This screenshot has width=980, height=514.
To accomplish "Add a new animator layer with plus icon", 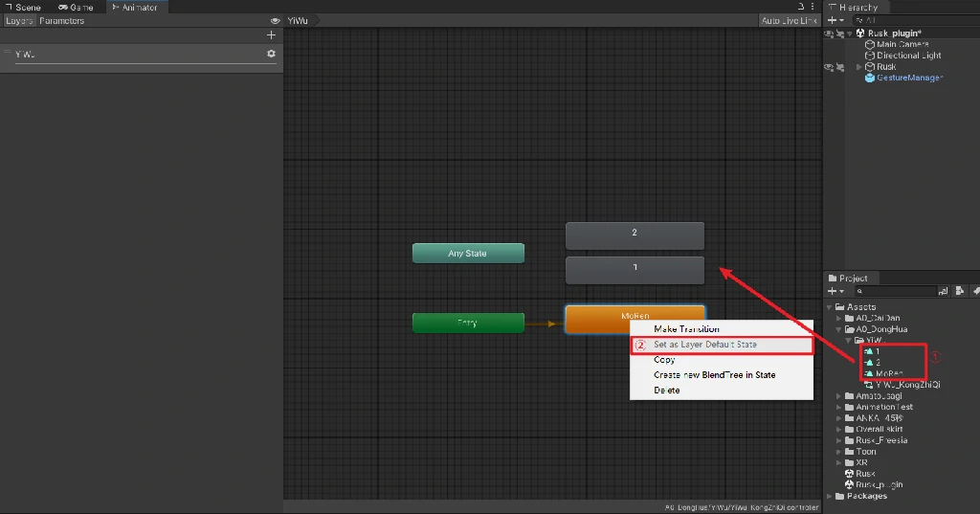I will 271,35.
